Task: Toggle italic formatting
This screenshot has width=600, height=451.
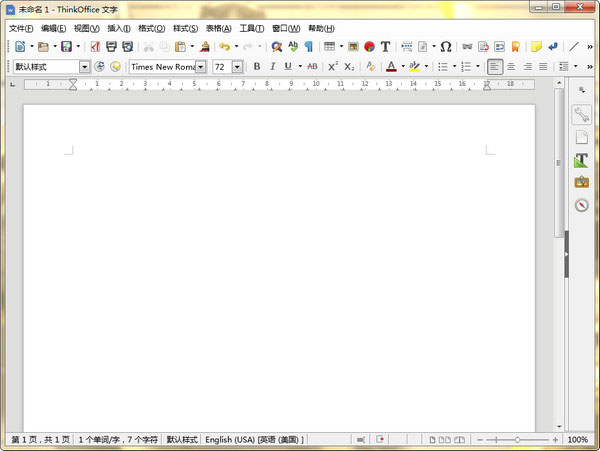Action: (x=272, y=67)
